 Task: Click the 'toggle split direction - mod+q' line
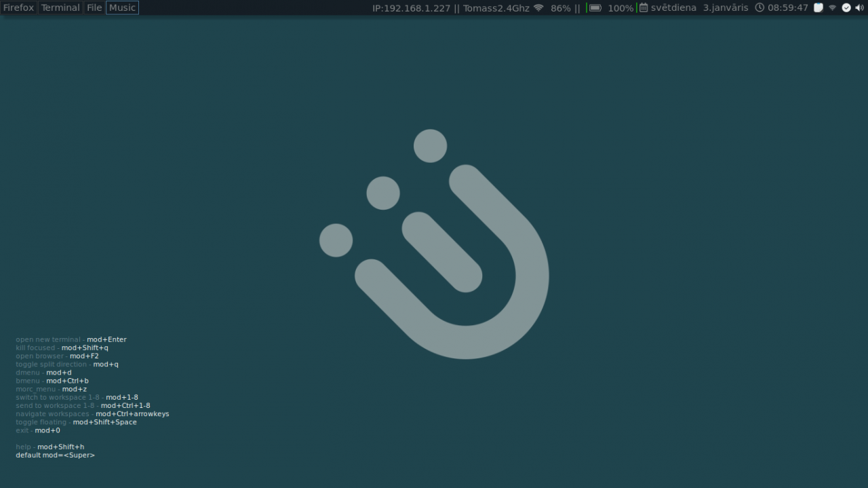tap(67, 364)
